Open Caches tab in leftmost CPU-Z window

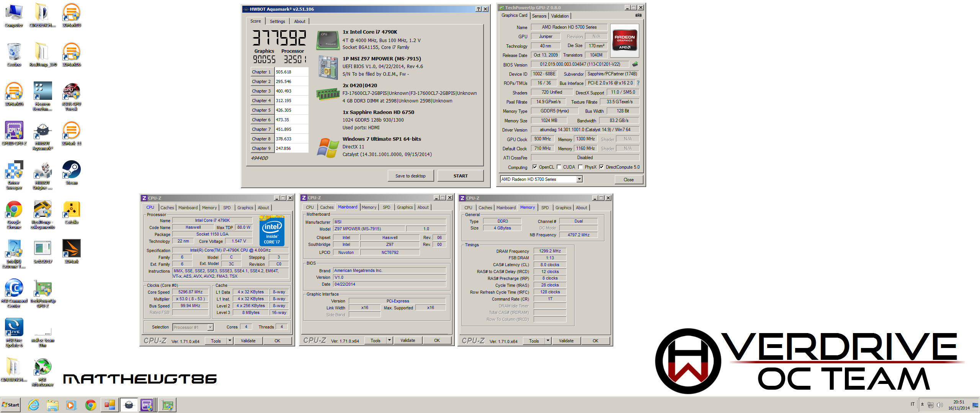(167, 208)
